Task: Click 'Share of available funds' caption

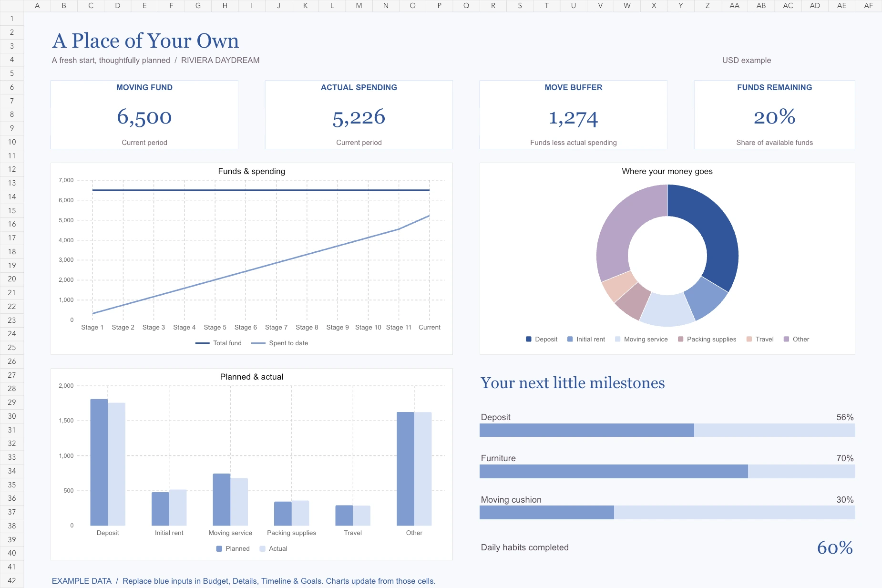Action: coord(775,143)
